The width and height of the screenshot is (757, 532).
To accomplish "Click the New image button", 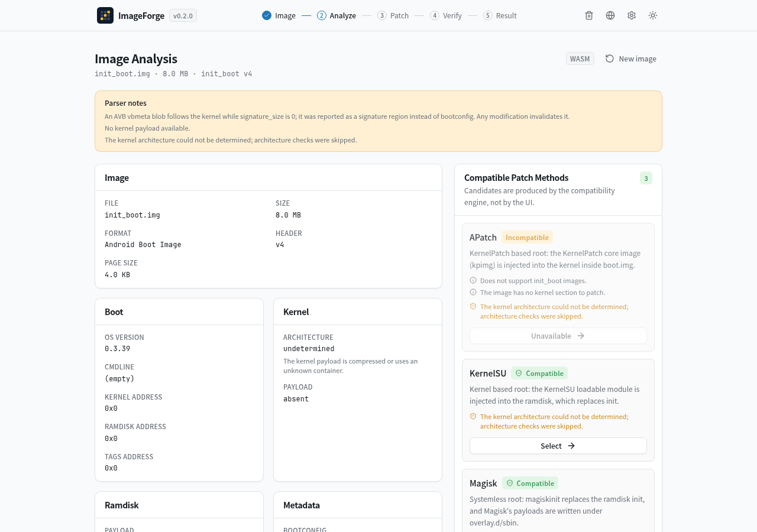I will [x=631, y=59].
